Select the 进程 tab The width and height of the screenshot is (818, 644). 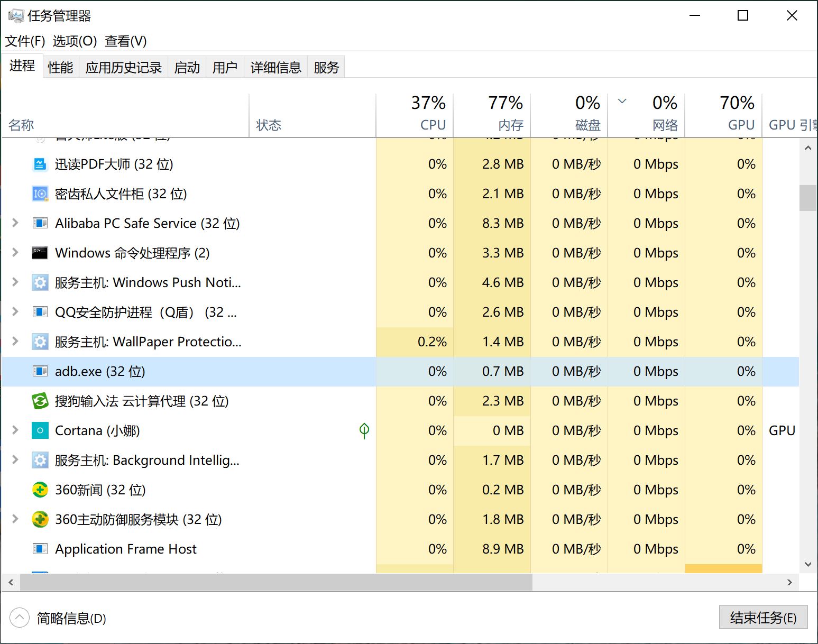[22, 66]
